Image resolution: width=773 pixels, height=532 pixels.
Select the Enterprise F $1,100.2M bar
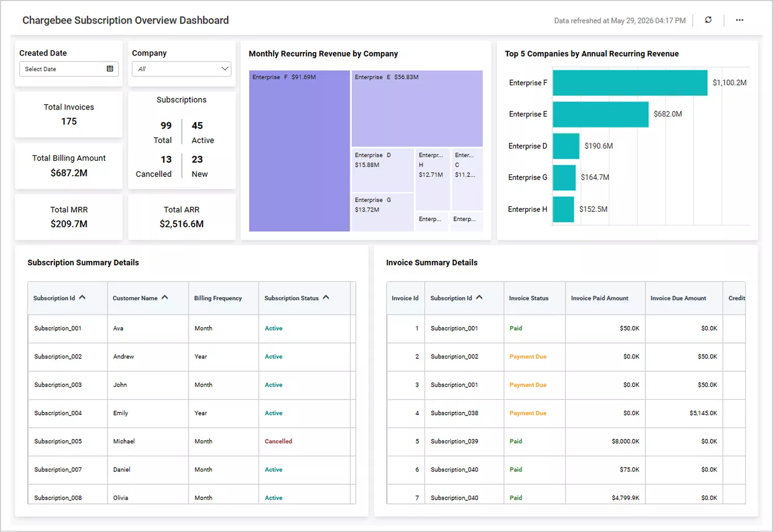(x=630, y=83)
